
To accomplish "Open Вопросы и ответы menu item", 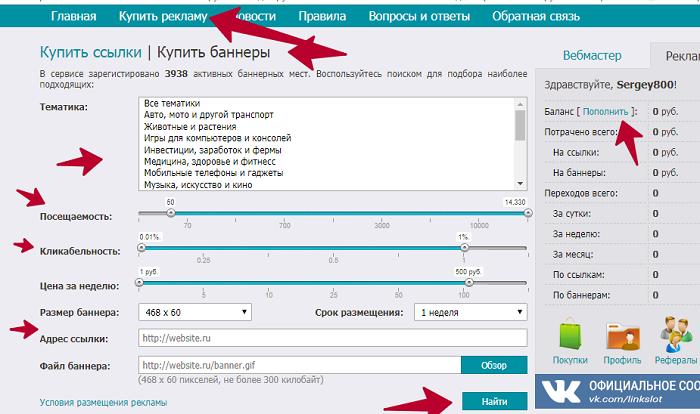I will (419, 17).
